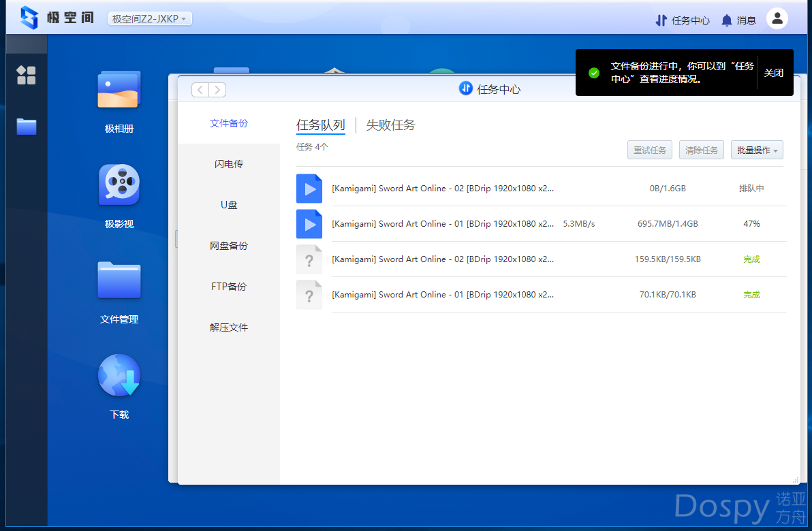Click the 159.5KB/159.5KB size text
This screenshot has width=812, height=531.
pos(668,259)
